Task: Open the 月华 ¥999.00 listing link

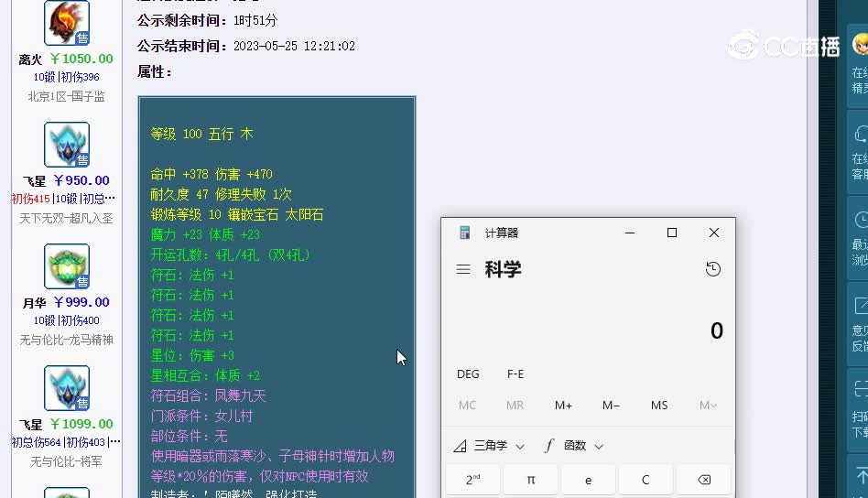Action: coord(66,303)
